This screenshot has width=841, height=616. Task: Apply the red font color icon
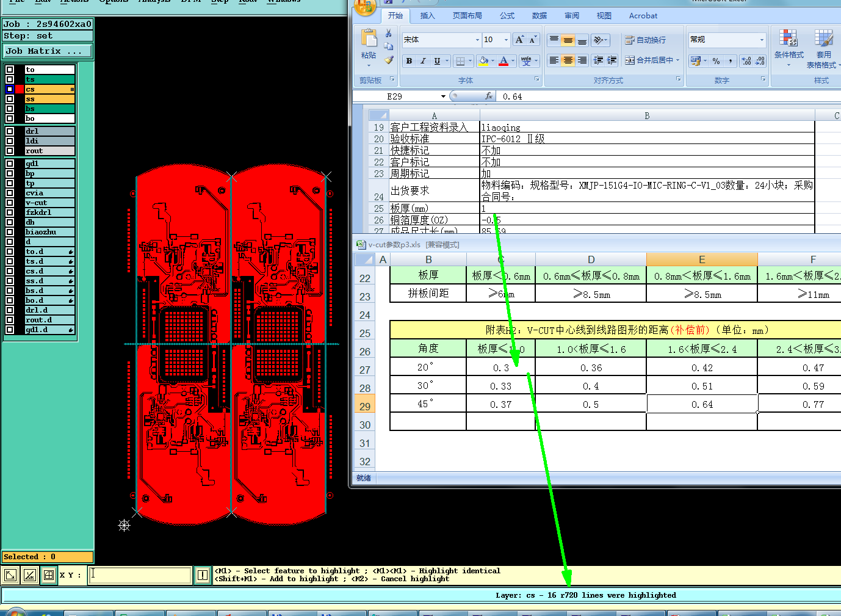pos(504,61)
